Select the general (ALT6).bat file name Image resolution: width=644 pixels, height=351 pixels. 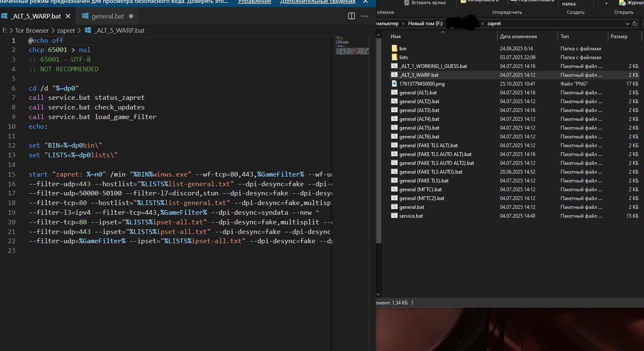[419, 137]
